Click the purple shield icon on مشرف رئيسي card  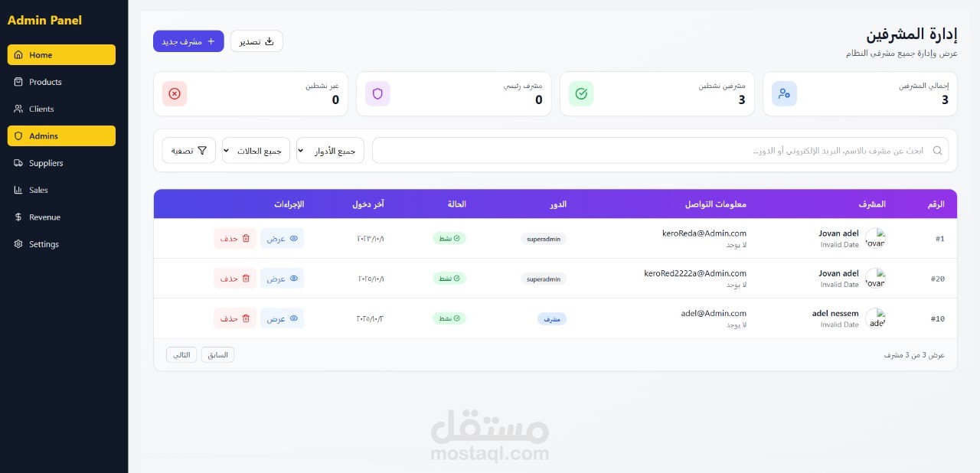click(x=377, y=93)
